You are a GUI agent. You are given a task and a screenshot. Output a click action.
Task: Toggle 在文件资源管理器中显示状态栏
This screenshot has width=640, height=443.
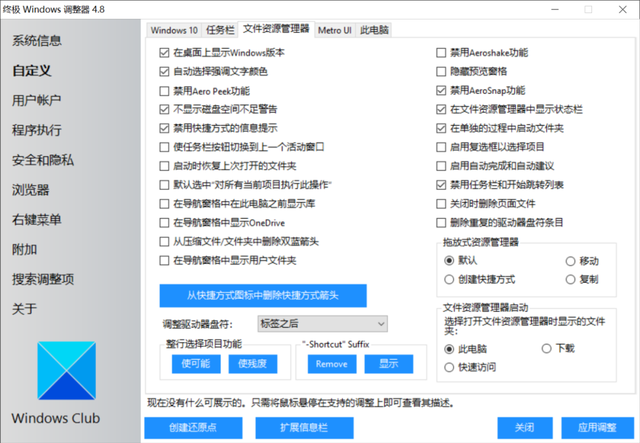pos(441,109)
